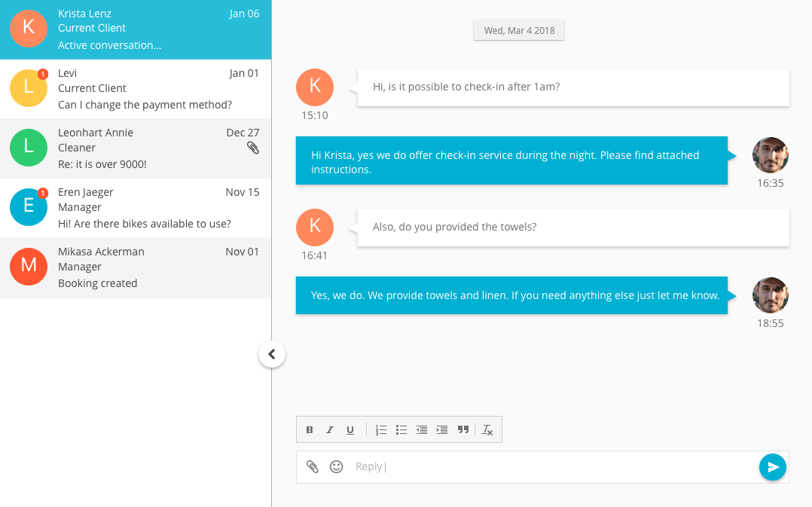The width and height of the screenshot is (812, 507).
Task: Click the Nov 15 date on Eren's row
Action: [x=243, y=192]
